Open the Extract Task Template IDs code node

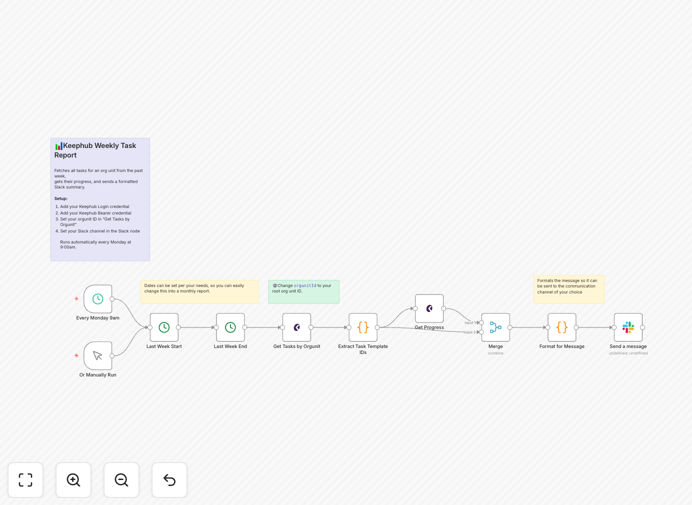coord(363,328)
